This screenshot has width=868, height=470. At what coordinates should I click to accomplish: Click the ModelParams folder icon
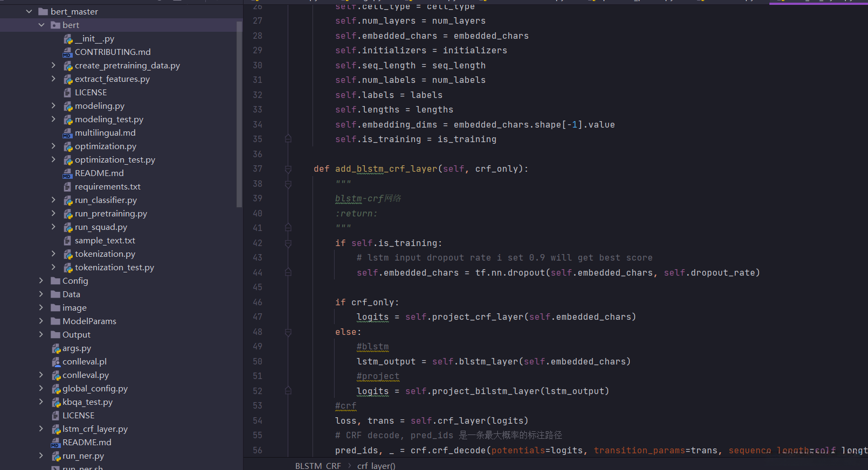point(55,321)
